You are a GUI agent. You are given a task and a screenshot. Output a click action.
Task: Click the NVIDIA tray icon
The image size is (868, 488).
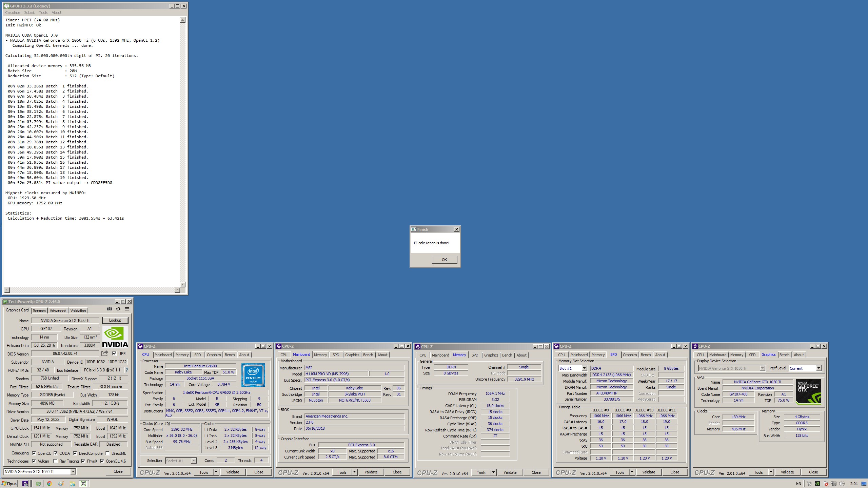click(817, 484)
